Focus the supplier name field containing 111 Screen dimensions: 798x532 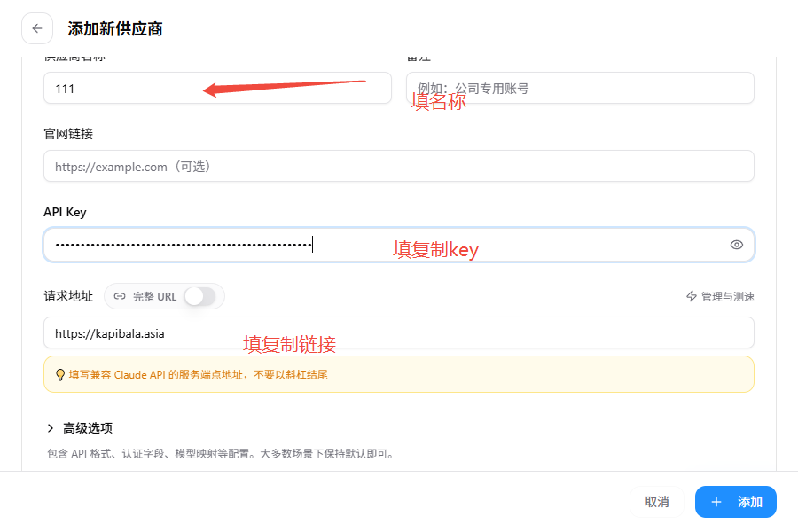pyautogui.click(x=217, y=88)
